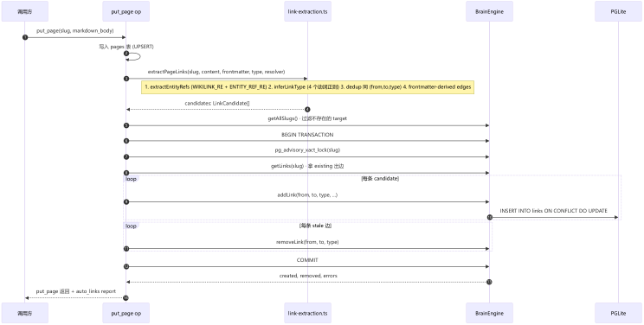
Task: Click the "created, removed, errors" return label
Action: [308, 276]
